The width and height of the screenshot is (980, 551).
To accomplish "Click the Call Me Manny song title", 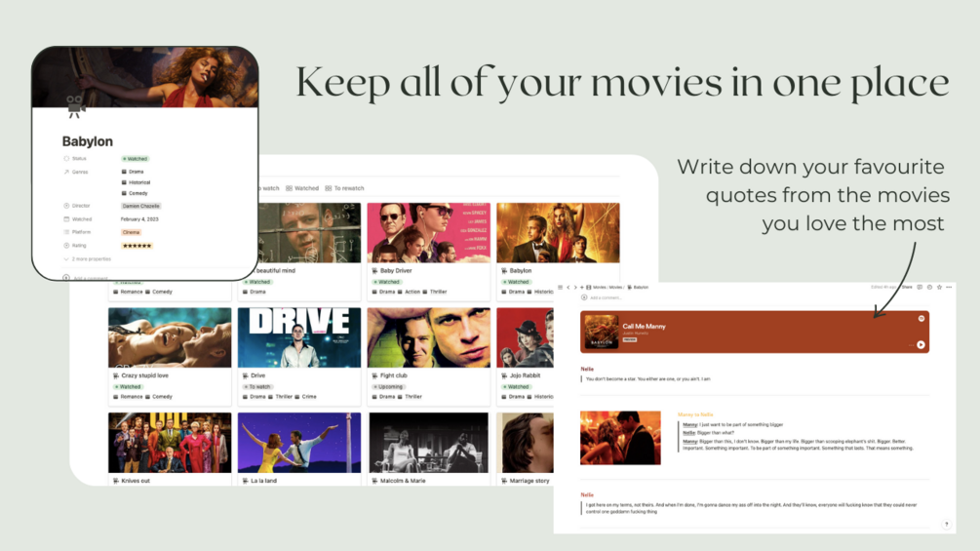I will pos(644,326).
